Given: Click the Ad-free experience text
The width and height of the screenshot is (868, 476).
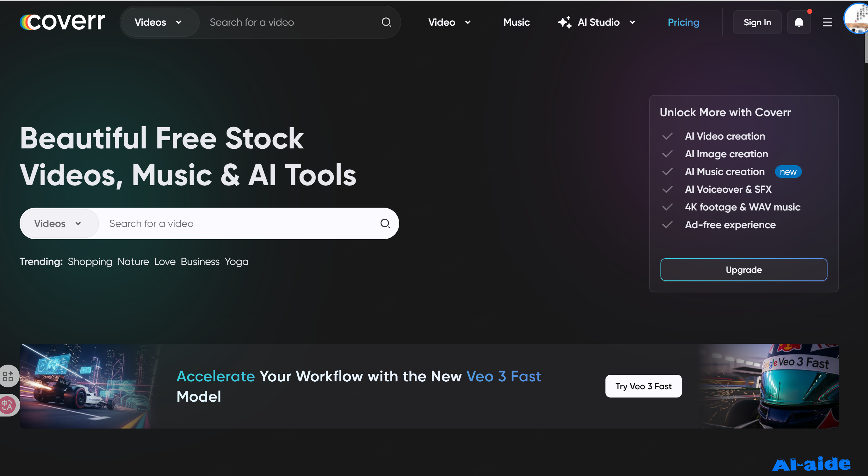Looking at the screenshot, I should click(x=730, y=225).
